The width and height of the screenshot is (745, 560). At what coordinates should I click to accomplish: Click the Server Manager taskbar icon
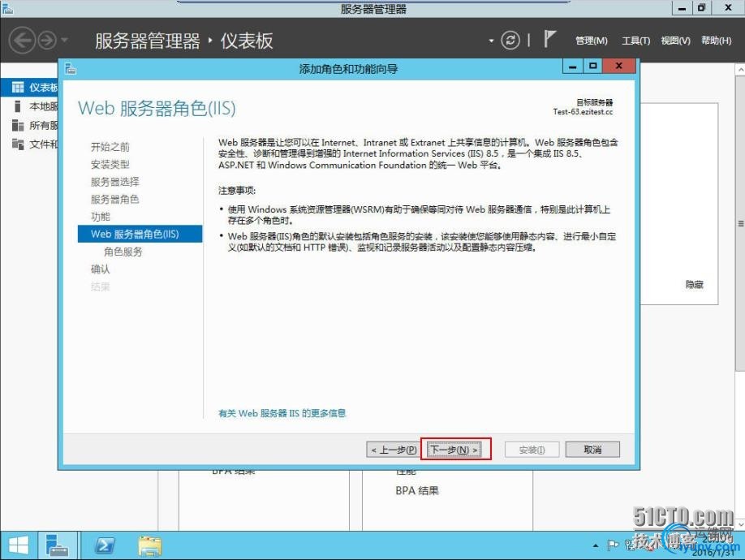click(58, 545)
